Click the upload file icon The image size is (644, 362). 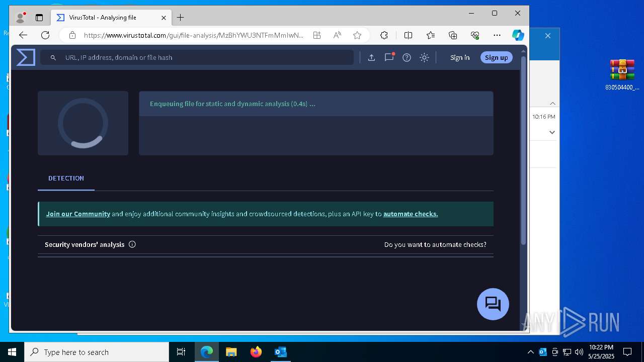pos(371,57)
